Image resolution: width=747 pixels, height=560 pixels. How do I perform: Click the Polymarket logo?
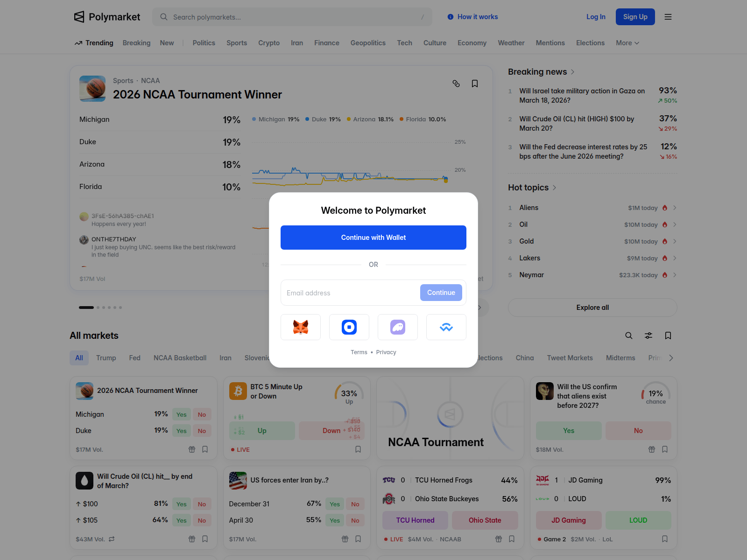click(x=106, y=17)
